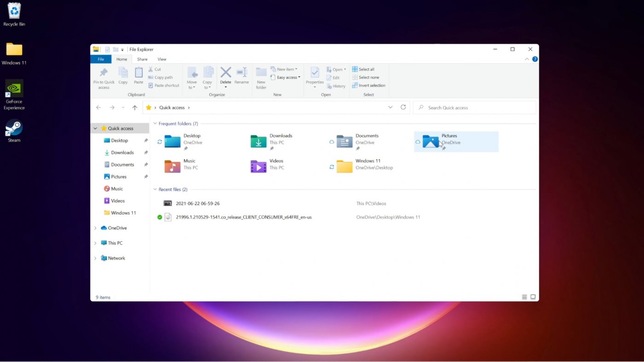Open recent locations dropdown arrow
Screen dimensions: 644x362
(123, 108)
